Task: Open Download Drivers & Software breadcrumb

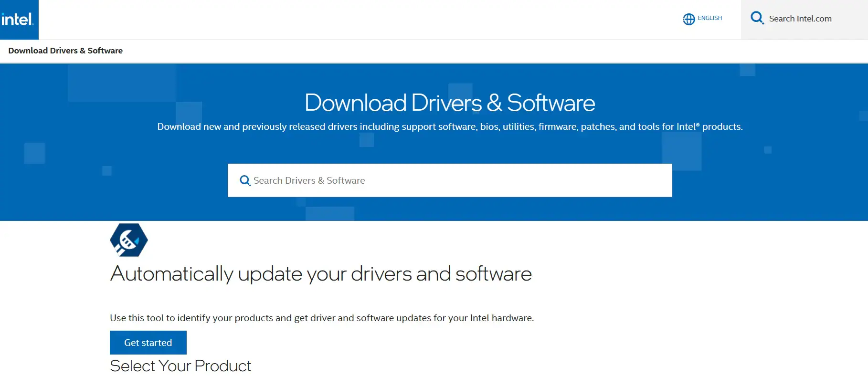Action: [x=65, y=51]
